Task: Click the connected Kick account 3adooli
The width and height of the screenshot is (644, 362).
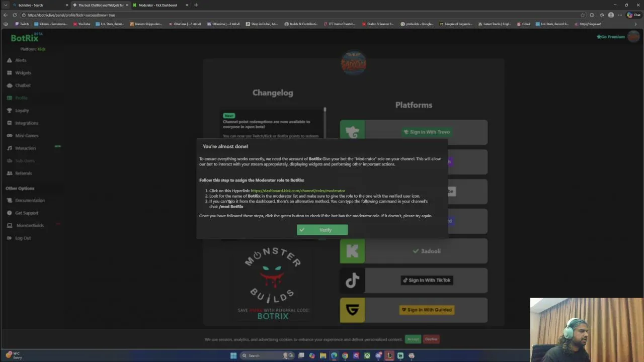Action: [x=427, y=251]
